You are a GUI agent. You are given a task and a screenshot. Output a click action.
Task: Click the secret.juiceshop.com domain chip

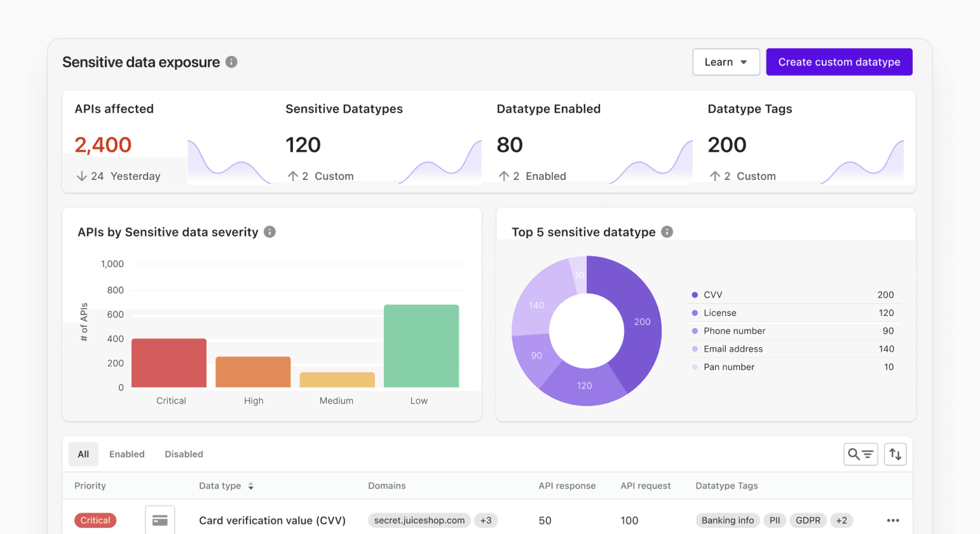pos(419,520)
